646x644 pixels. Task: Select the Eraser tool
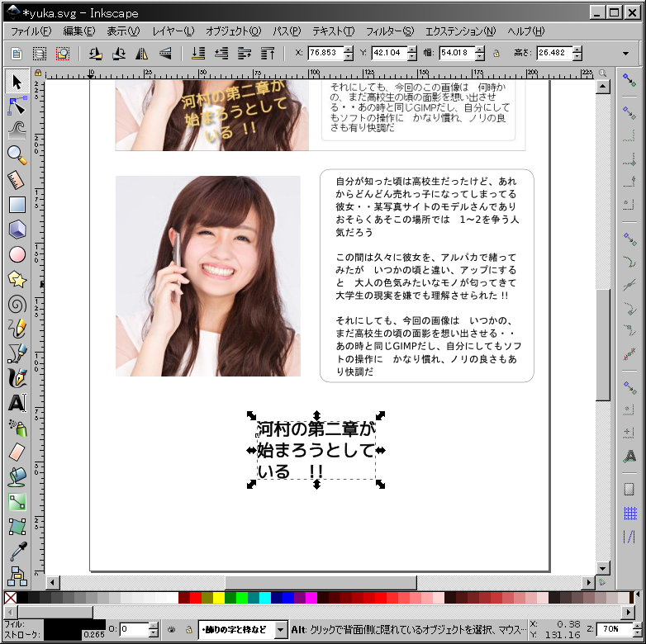point(17,452)
